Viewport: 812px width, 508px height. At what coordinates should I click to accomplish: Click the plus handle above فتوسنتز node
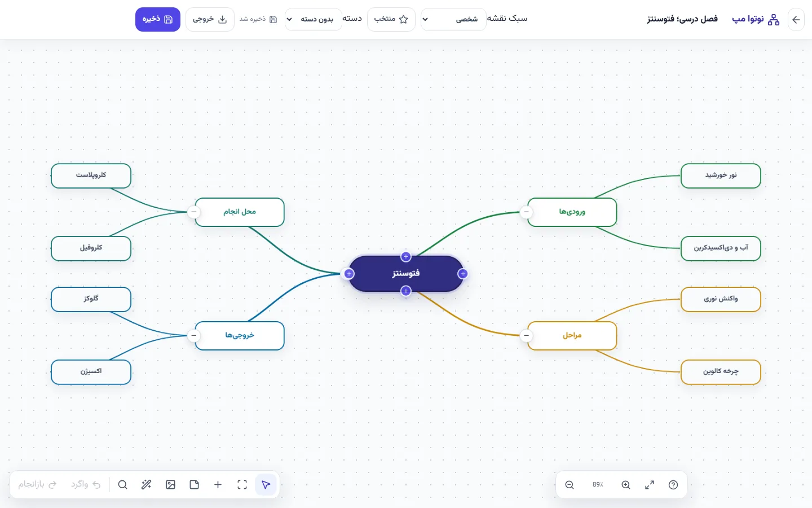click(x=406, y=257)
